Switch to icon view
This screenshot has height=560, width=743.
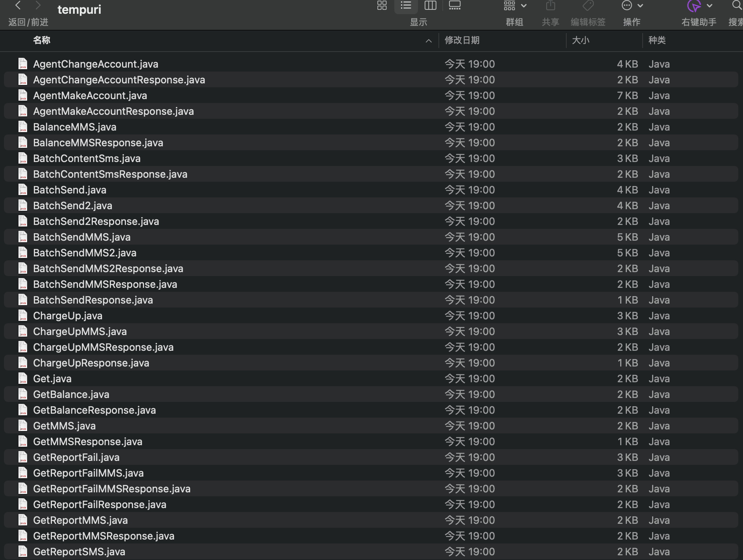click(x=382, y=6)
